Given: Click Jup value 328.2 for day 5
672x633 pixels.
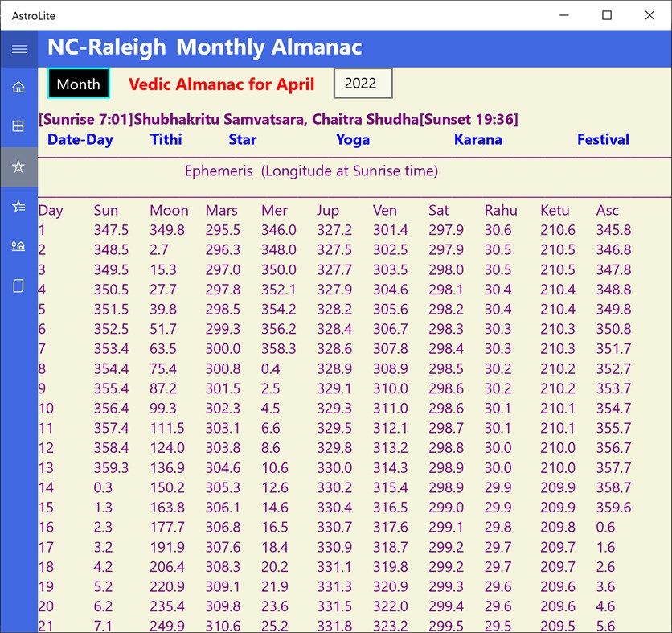Looking at the screenshot, I should [x=334, y=309].
